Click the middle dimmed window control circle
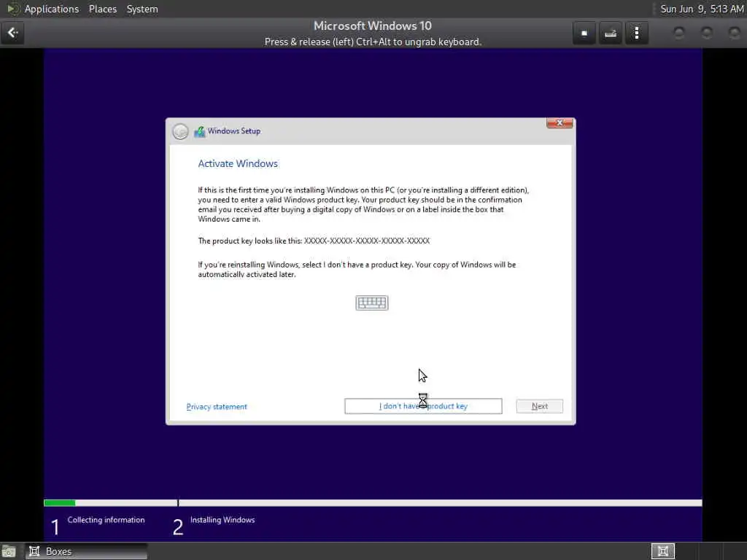747x560 pixels. 707,33
